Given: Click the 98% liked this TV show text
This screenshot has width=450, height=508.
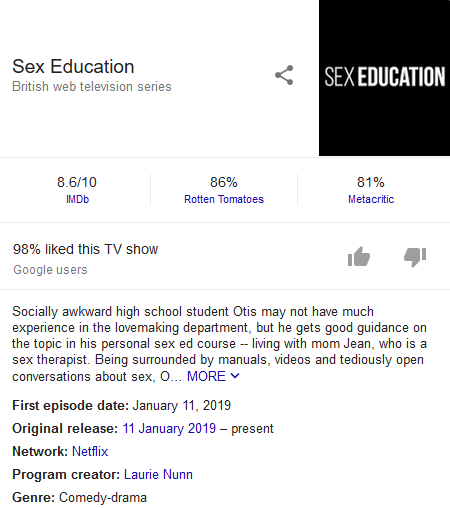Looking at the screenshot, I should [x=85, y=249].
